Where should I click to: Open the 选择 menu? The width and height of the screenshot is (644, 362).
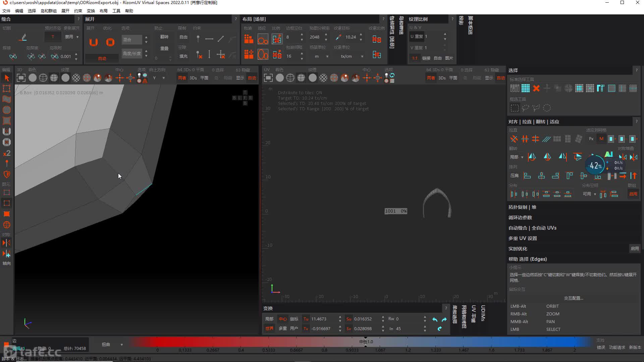pos(32,11)
